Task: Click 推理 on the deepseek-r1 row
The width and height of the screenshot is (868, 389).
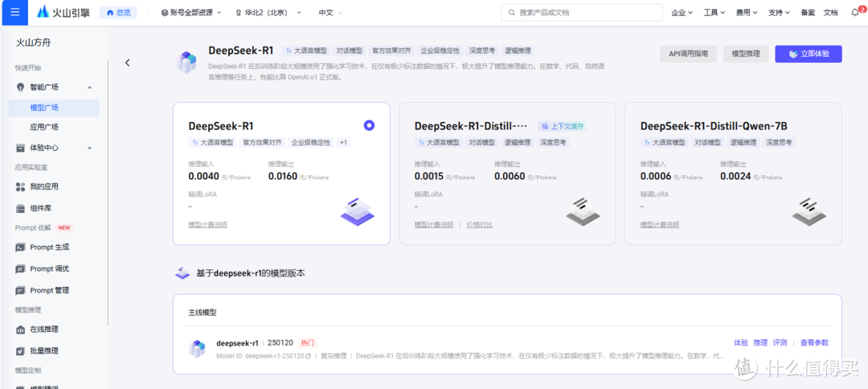Action: pos(760,343)
